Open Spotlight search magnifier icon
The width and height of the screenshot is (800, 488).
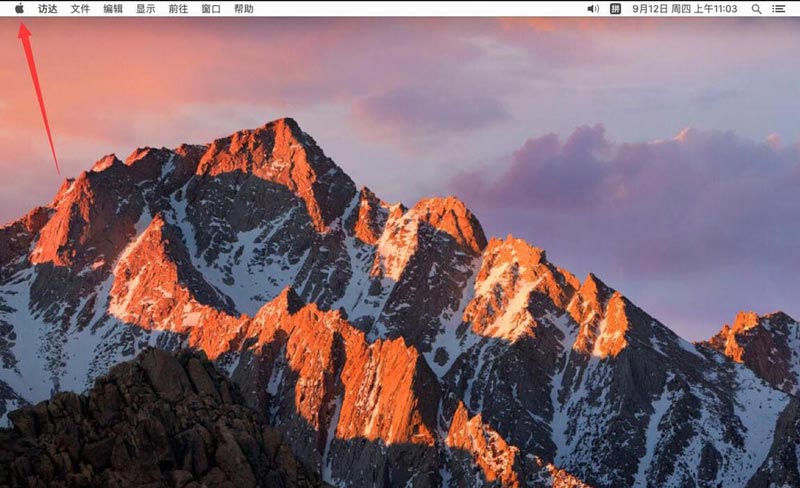[x=756, y=8]
